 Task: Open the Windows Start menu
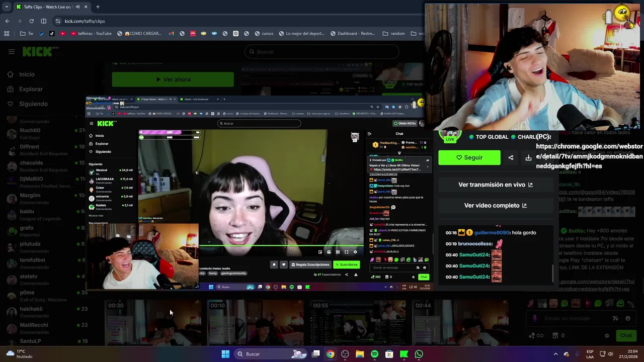225,354
